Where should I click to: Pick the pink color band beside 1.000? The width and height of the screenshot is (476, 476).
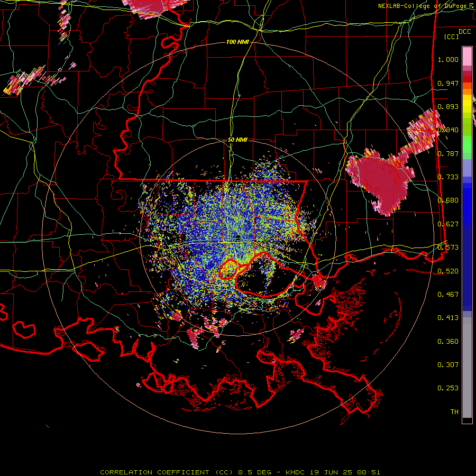467,57
